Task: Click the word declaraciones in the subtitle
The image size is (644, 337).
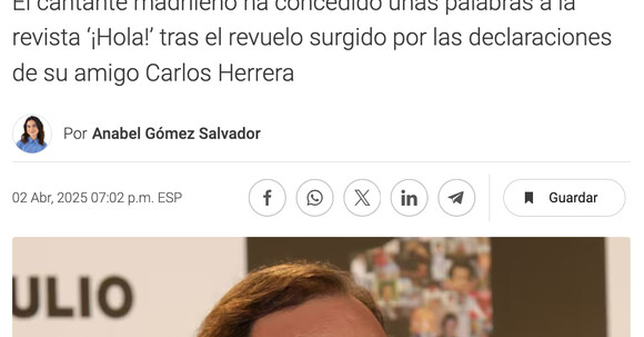Action: 540,38
